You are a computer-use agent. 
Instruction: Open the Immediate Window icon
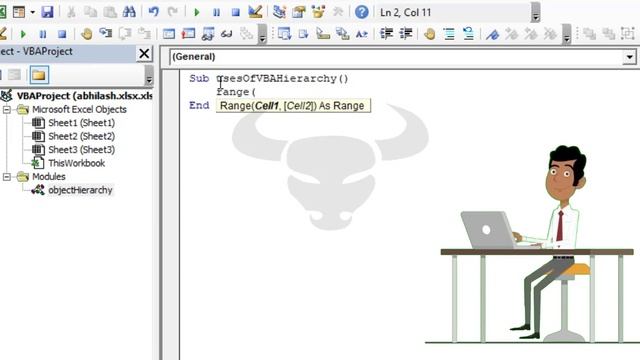(x=188, y=34)
